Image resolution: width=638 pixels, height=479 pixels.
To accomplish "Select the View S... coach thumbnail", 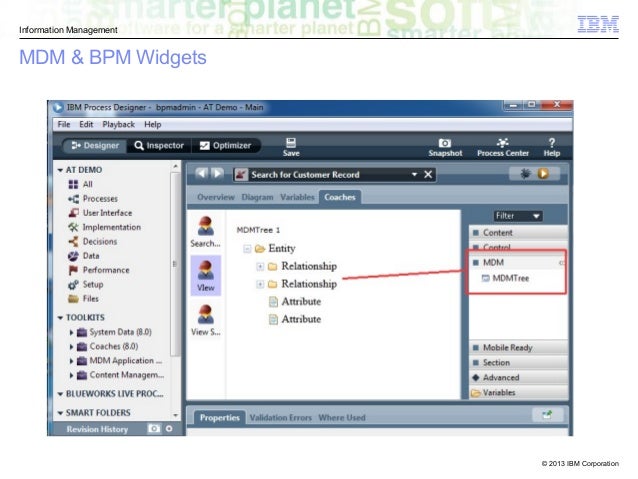I will pyautogui.click(x=205, y=320).
